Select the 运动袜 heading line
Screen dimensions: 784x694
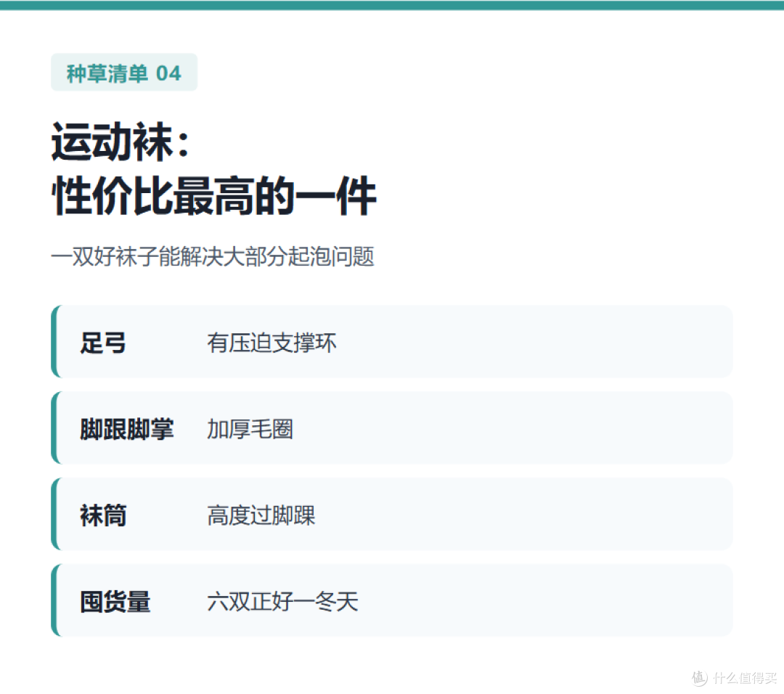121,142
